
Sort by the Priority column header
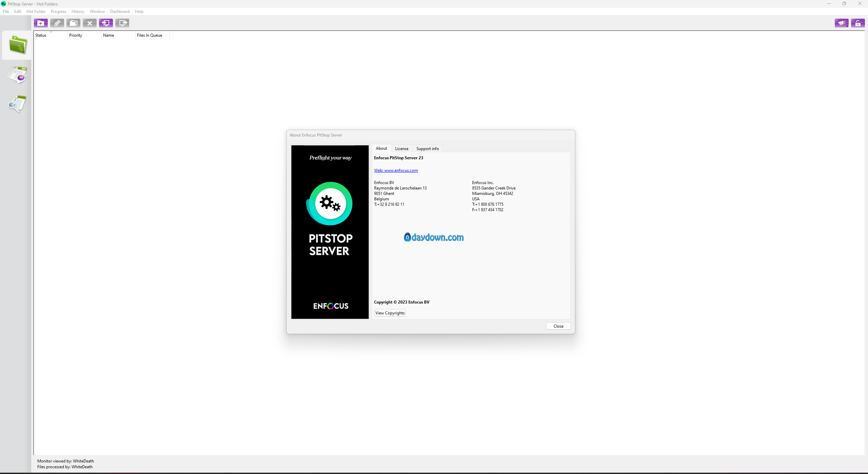(84, 35)
